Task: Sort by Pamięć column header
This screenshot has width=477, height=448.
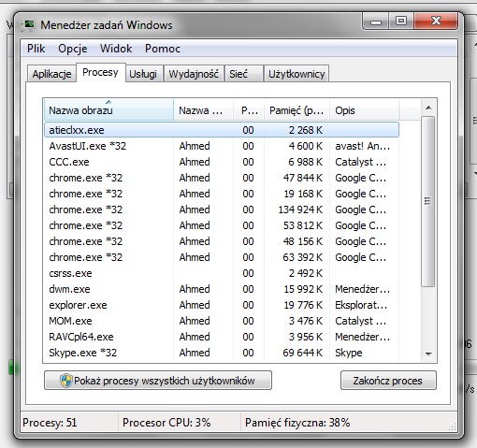Action: click(x=296, y=110)
